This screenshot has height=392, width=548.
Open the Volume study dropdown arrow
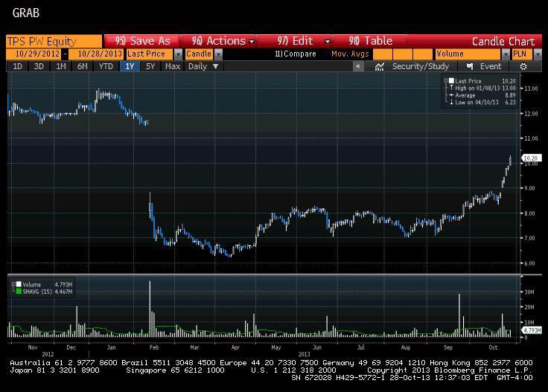click(x=506, y=54)
